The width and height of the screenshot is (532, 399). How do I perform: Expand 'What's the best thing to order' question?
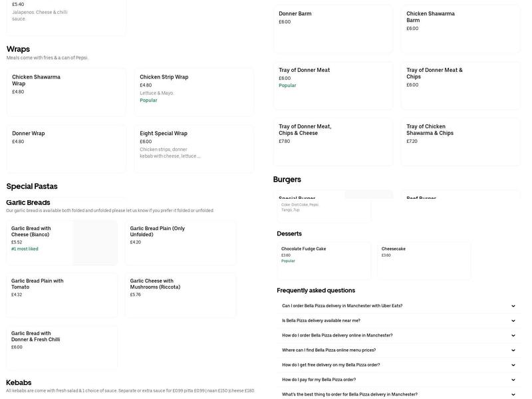pos(513,394)
